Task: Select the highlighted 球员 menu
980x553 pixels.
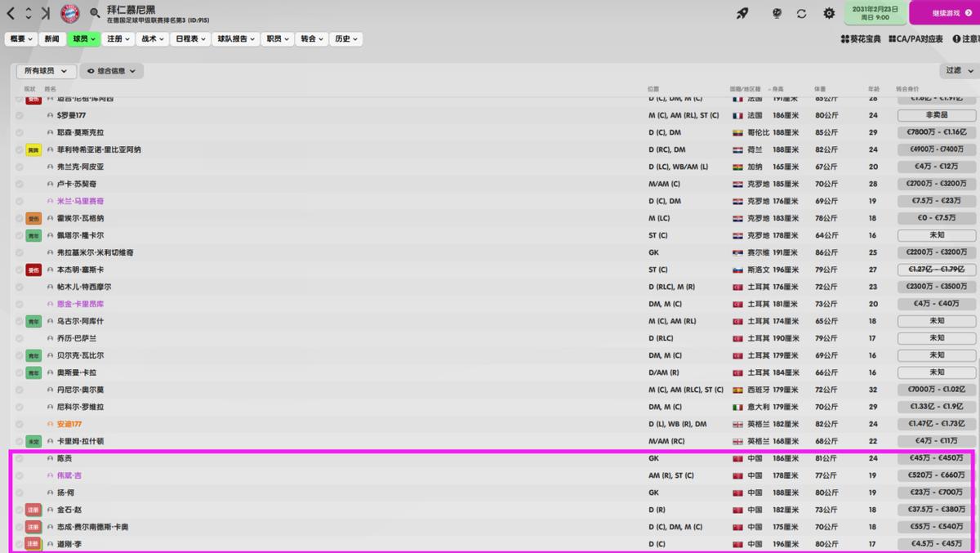Action: tap(83, 38)
